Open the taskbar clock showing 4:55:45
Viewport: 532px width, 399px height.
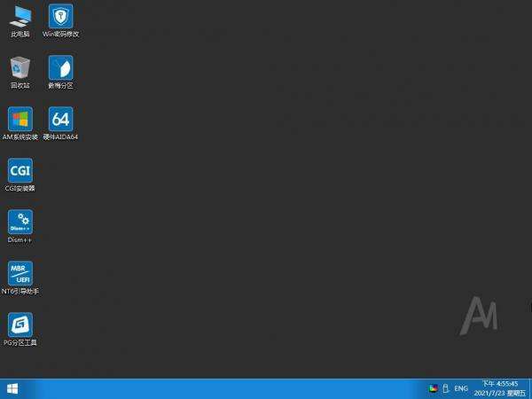coord(500,384)
